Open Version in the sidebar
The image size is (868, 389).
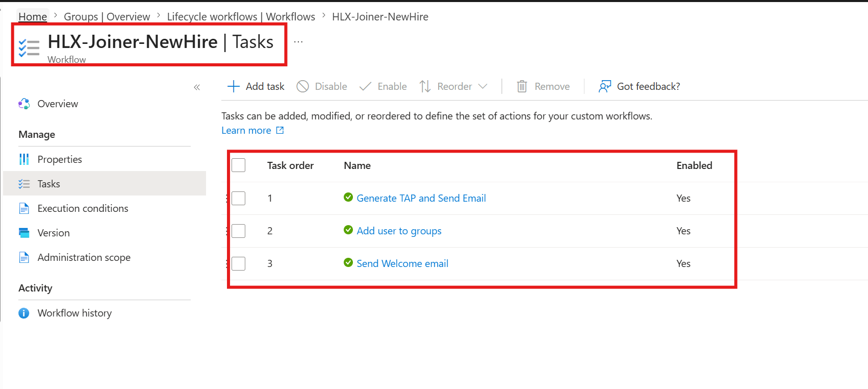pos(54,233)
